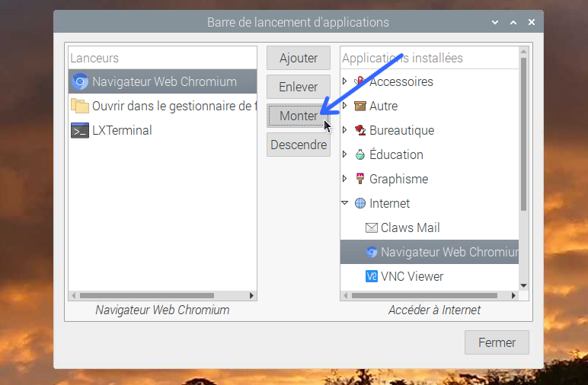Move launcher down with Descendre
Screen dimensions: 588x385
tap(299, 145)
